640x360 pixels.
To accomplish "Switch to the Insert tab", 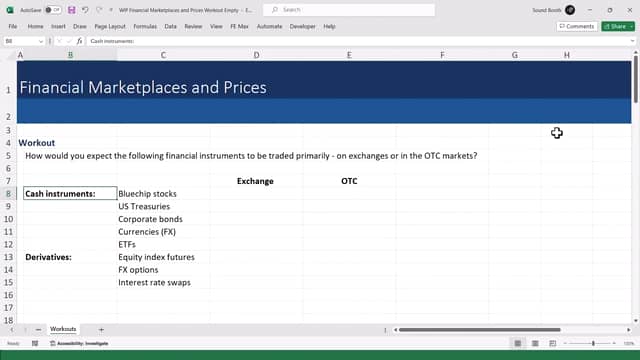I will point(58,27).
